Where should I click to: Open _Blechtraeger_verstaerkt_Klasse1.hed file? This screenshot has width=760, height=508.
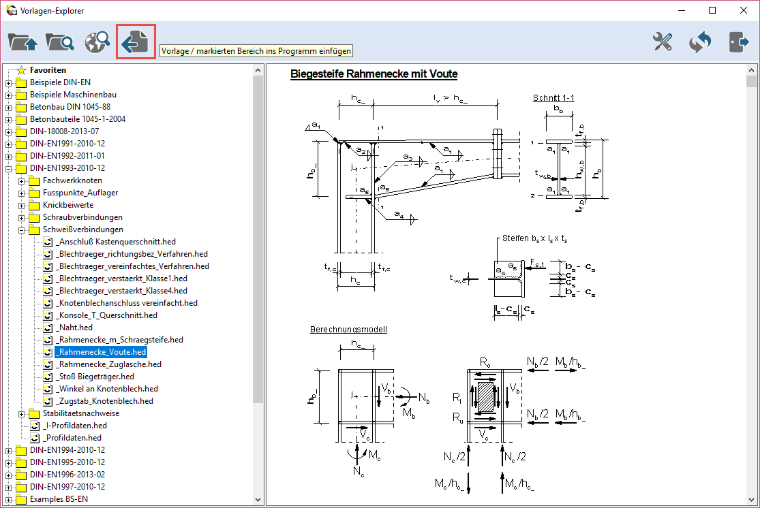coord(121,278)
